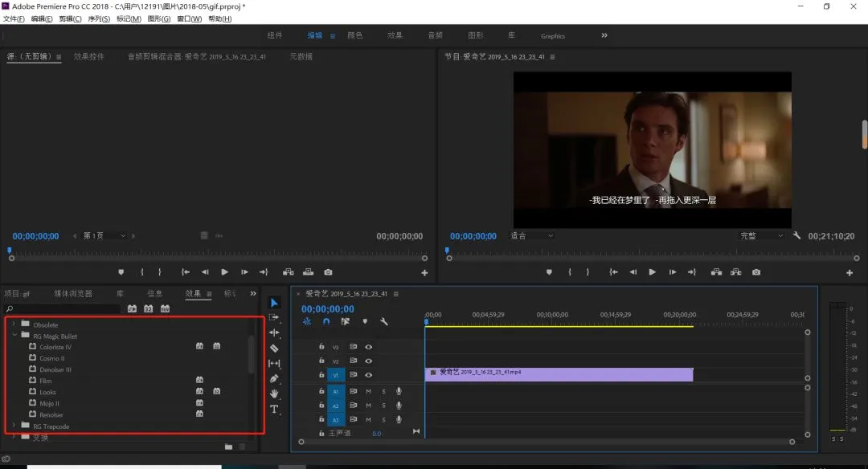Click the effects search field

pyautogui.click(x=63, y=308)
